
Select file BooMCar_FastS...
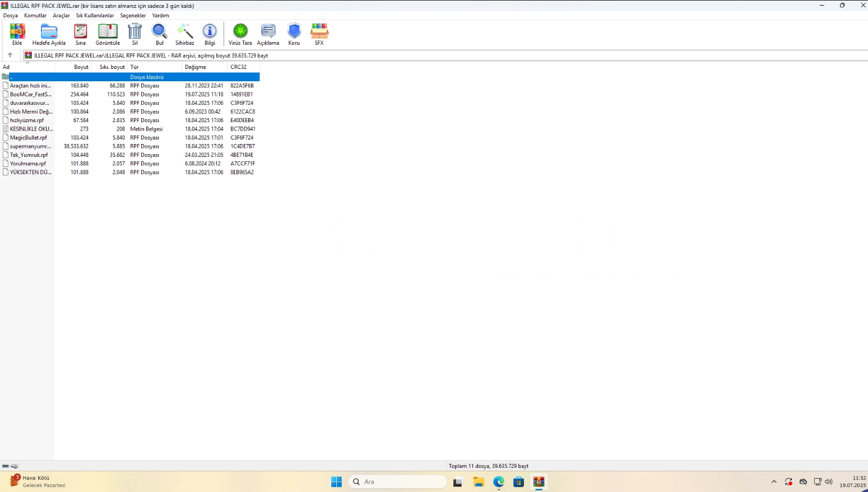click(30, 94)
